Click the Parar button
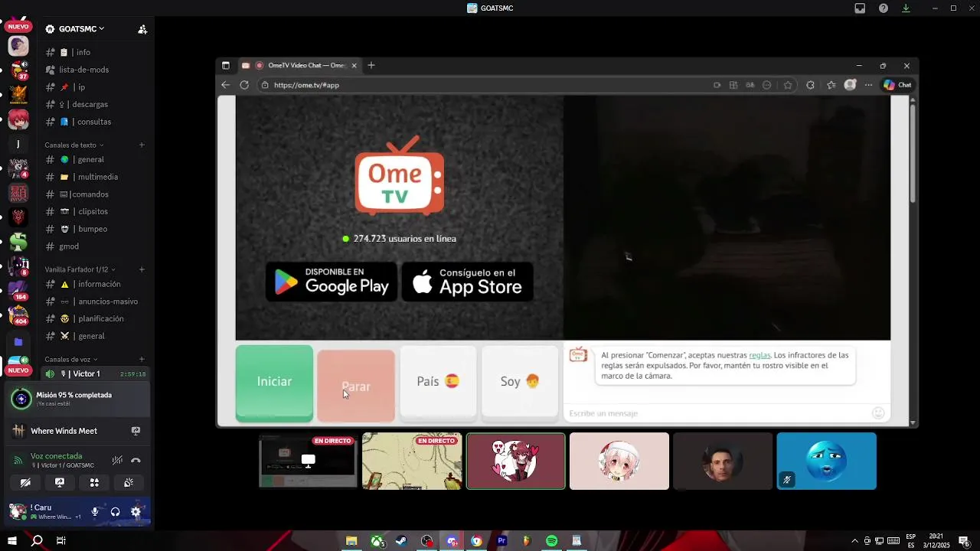The width and height of the screenshot is (980, 551). pos(356,386)
